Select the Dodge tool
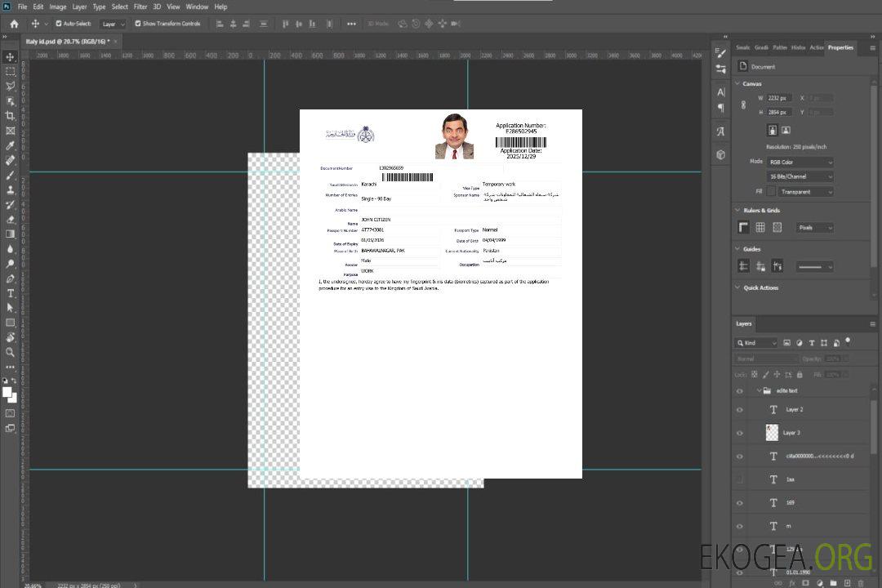This screenshot has height=588, width=882. click(x=10, y=264)
